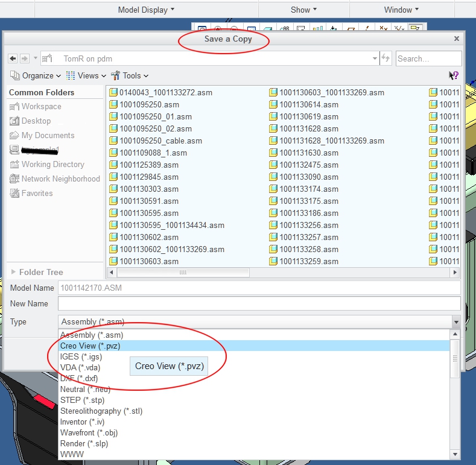Click the context help cursor icon
Image resolution: width=476 pixels, height=465 pixels.
[454, 75]
